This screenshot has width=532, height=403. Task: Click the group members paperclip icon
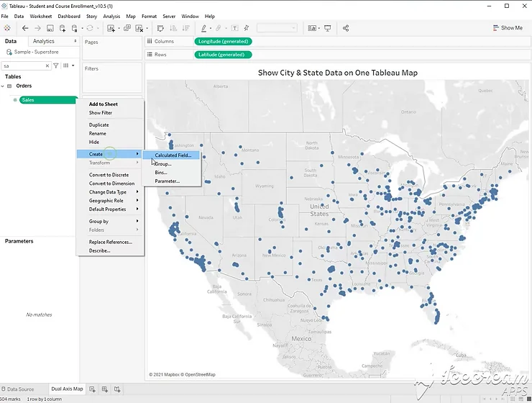click(x=219, y=28)
